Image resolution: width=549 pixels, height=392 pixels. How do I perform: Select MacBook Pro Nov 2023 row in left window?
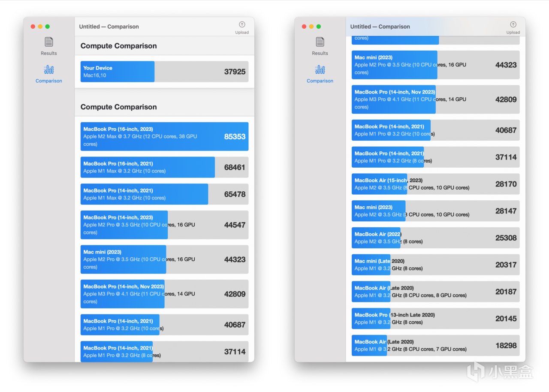click(x=164, y=294)
